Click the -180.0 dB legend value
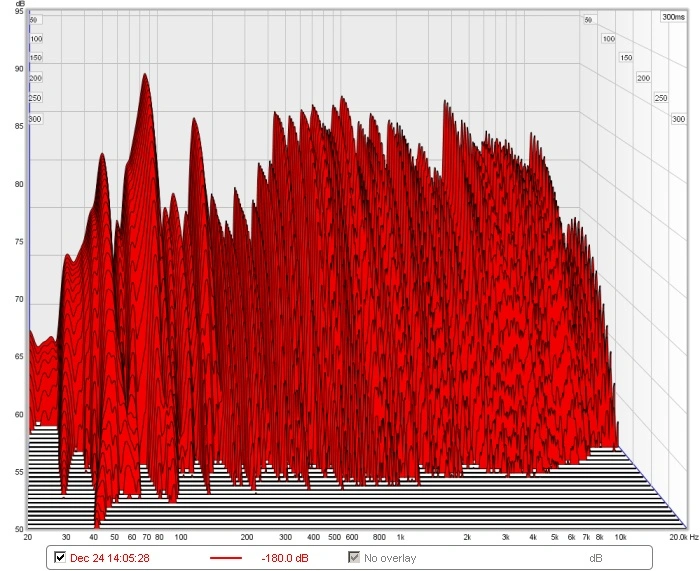The image size is (700, 571). [285, 558]
